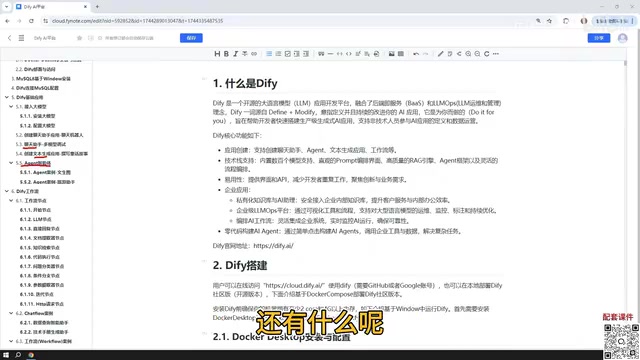Undo the last edit
This screenshot has height=360, width=640.
416,54
